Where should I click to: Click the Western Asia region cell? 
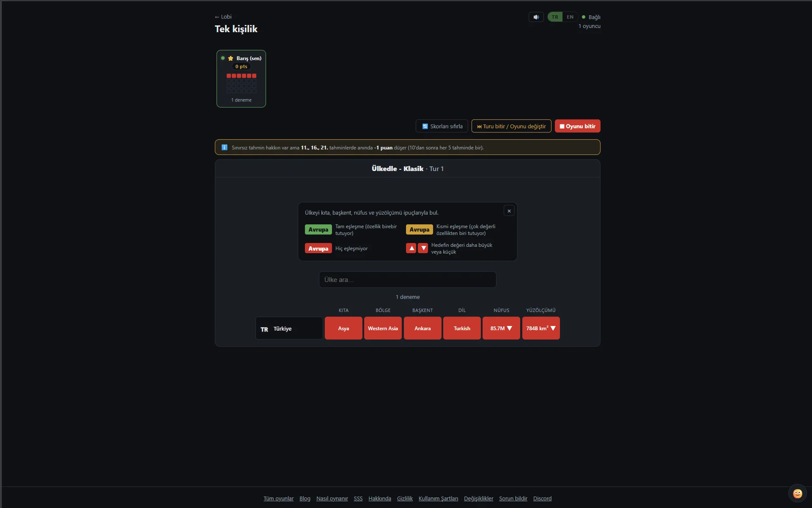click(x=383, y=329)
